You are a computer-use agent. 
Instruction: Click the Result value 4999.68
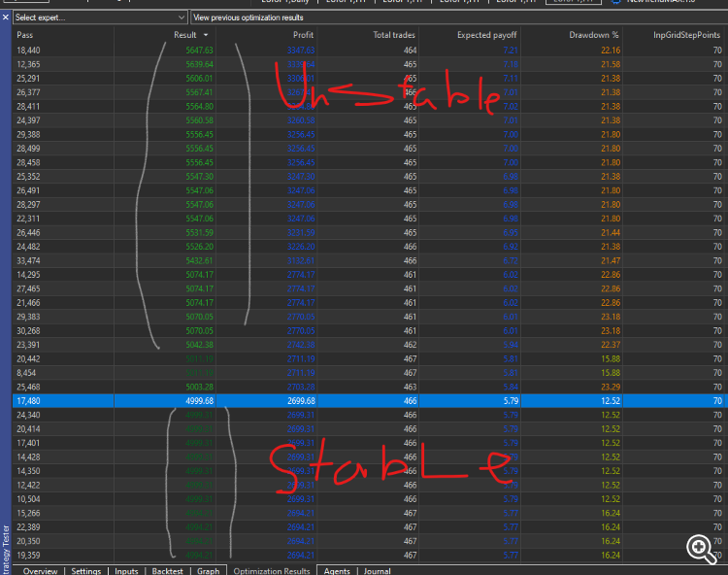(200, 401)
